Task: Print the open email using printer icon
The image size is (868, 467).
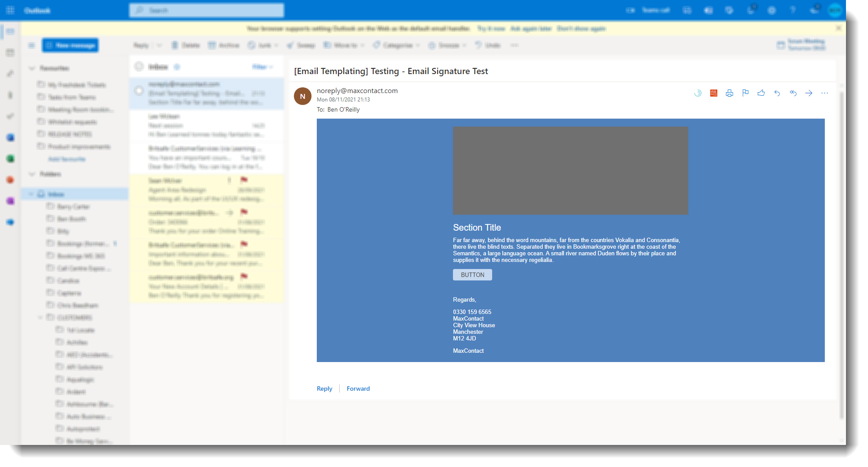Action: 730,93
